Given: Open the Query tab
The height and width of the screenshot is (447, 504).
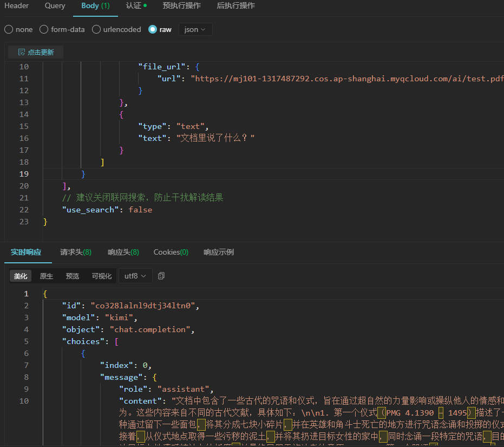Looking at the screenshot, I should tap(55, 6).
